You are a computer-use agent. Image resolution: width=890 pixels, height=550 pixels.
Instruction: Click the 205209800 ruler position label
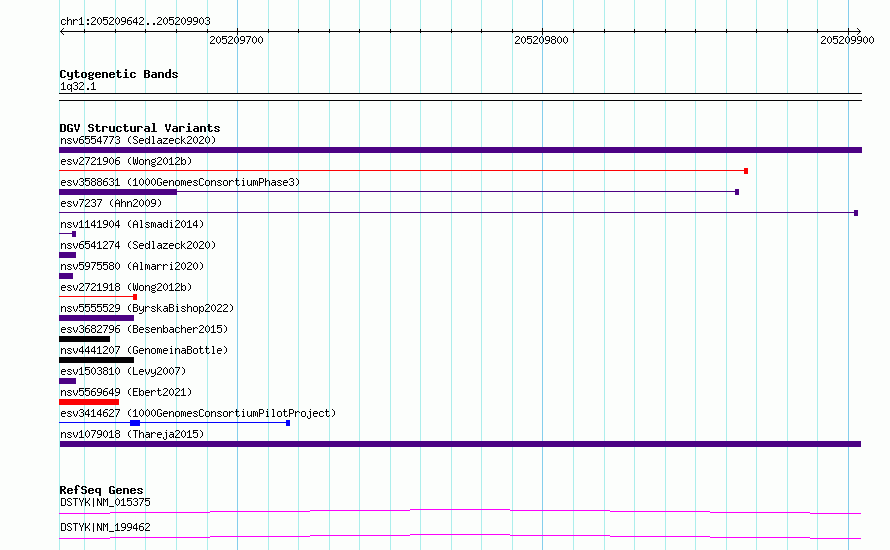coord(541,40)
